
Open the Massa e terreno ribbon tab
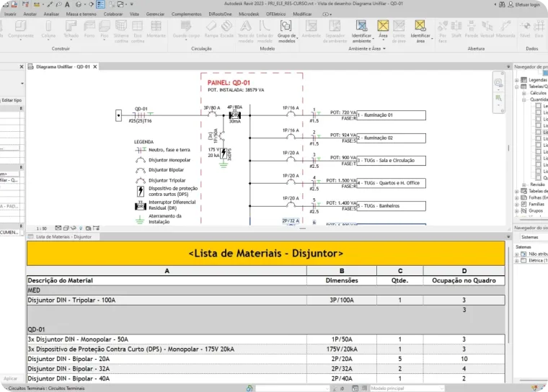click(x=81, y=14)
